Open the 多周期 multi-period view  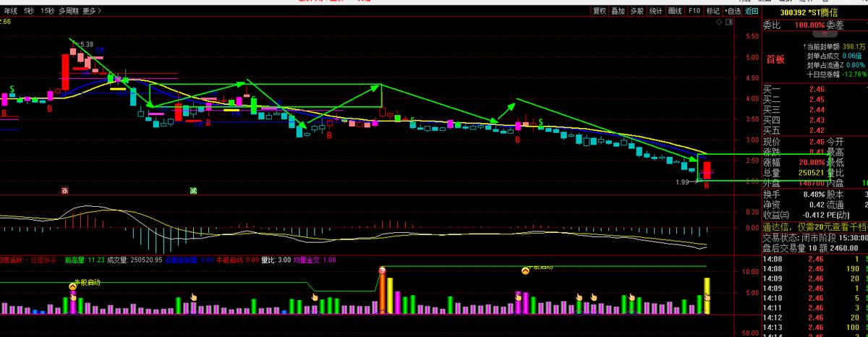click(69, 11)
